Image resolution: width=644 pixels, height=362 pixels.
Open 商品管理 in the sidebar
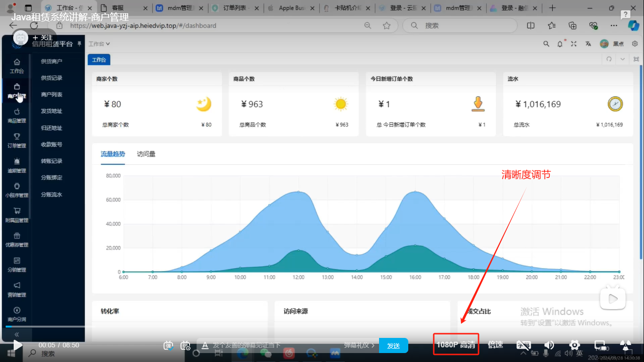coord(17,116)
